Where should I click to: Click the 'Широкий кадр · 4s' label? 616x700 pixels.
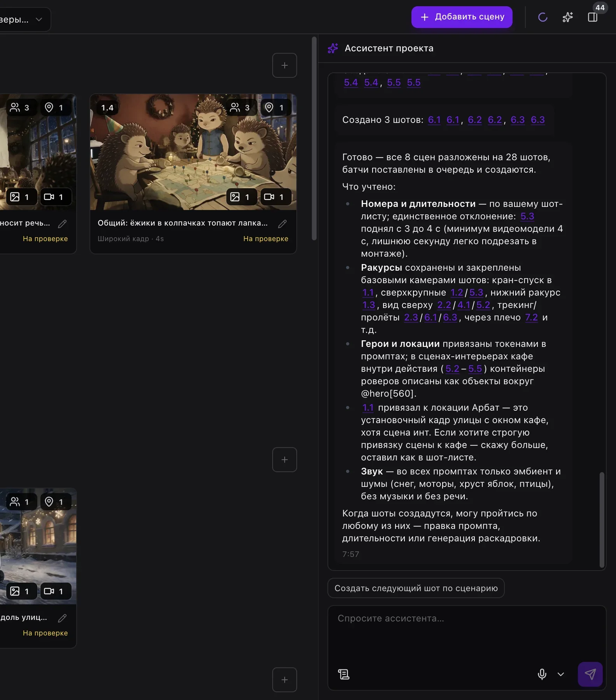click(131, 239)
